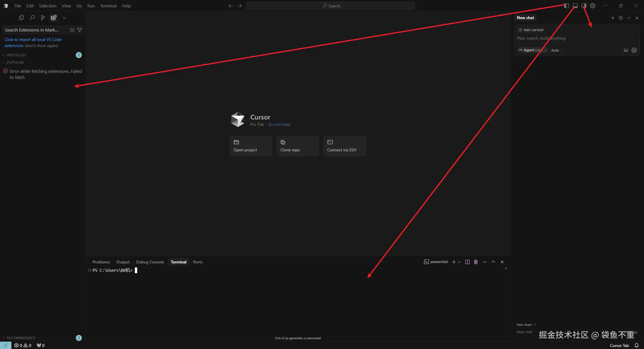Click the Plan, search, build anything input

tap(577, 38)
